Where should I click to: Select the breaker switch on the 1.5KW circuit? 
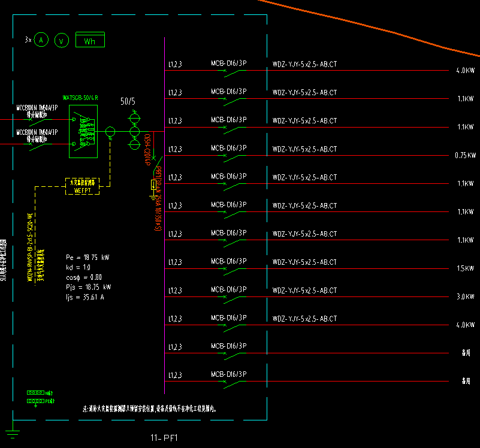pyautogui.click(x=232, y=271)
